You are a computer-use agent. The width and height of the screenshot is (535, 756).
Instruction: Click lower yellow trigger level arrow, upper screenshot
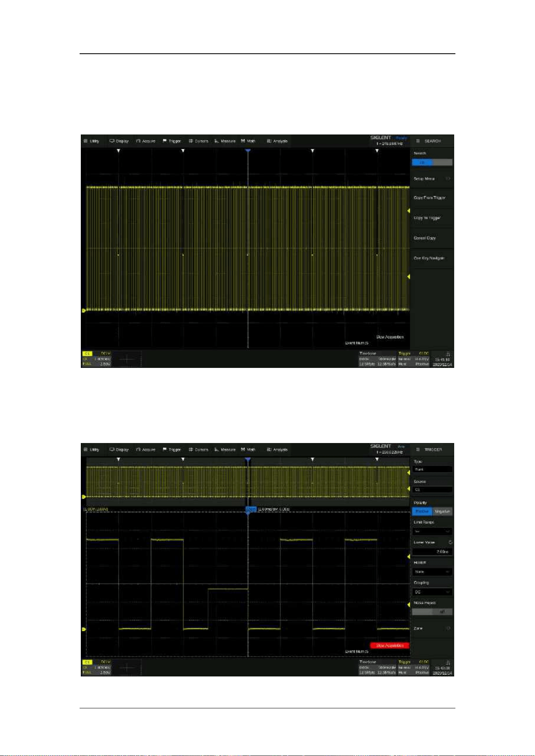pos(409,277)
